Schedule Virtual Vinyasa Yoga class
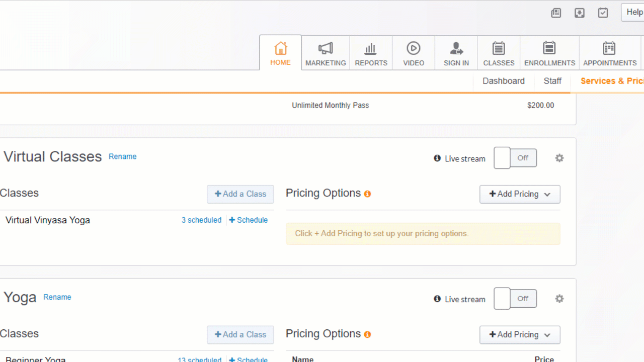 click(249, 220)
